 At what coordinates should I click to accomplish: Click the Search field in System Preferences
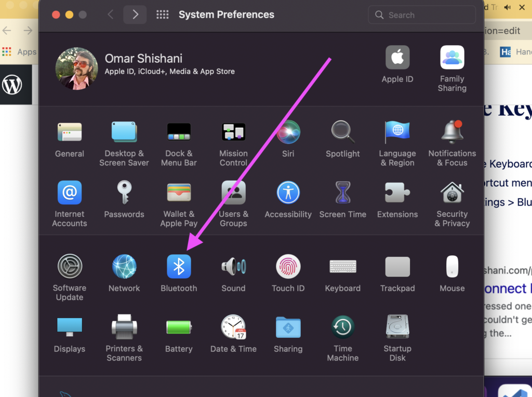[x=421, y=15]
